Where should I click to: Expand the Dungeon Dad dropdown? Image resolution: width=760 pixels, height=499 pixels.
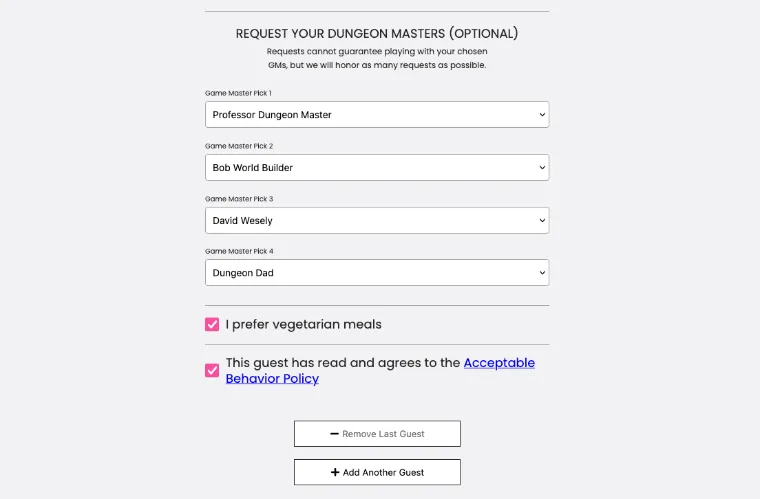pyautogui.click(x=376, y=273)
